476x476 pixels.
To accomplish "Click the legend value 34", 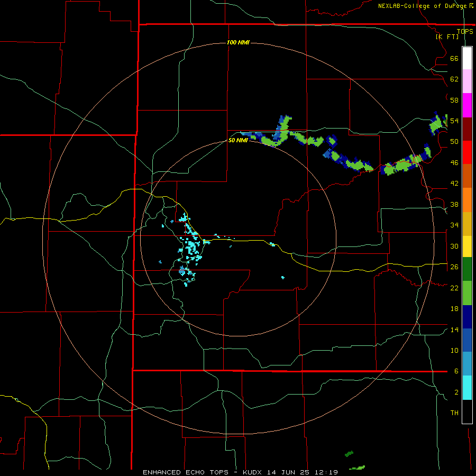I will (x=454, y=225).
